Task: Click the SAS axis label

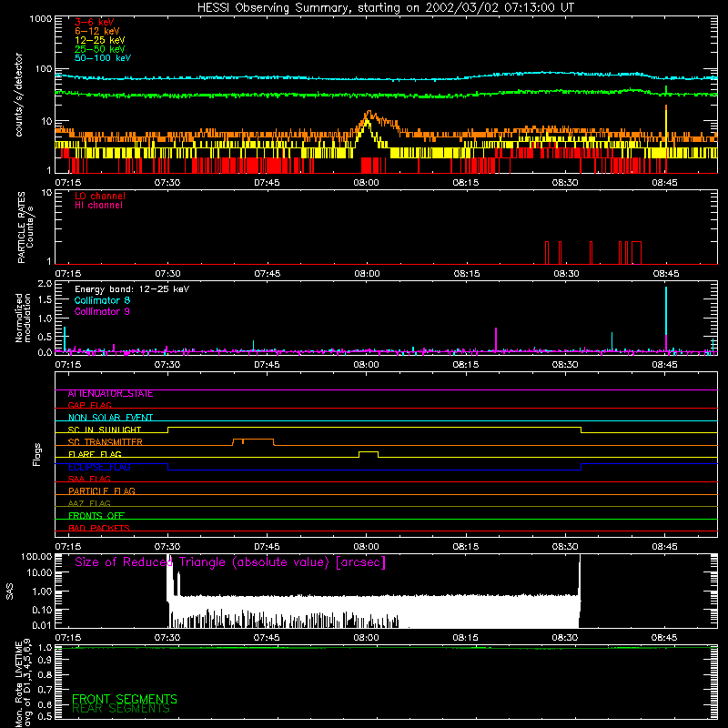Action: tap(9, 591)
